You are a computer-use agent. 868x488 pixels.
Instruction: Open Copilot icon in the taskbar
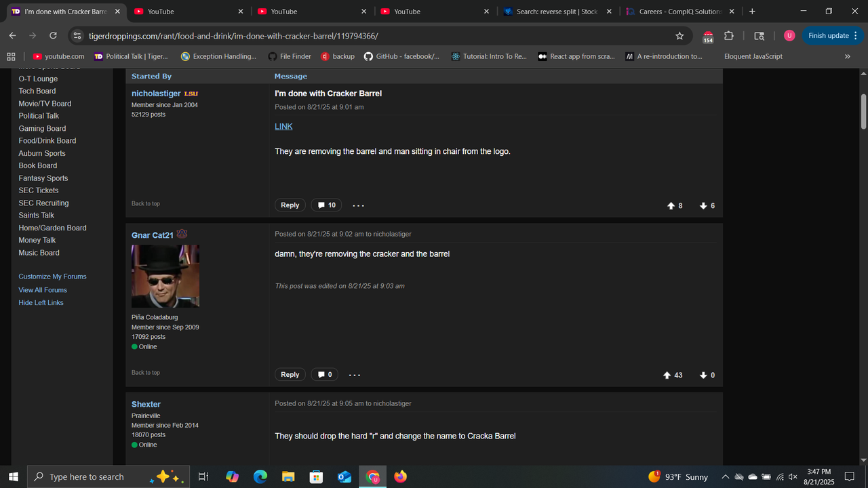[232, 476]
